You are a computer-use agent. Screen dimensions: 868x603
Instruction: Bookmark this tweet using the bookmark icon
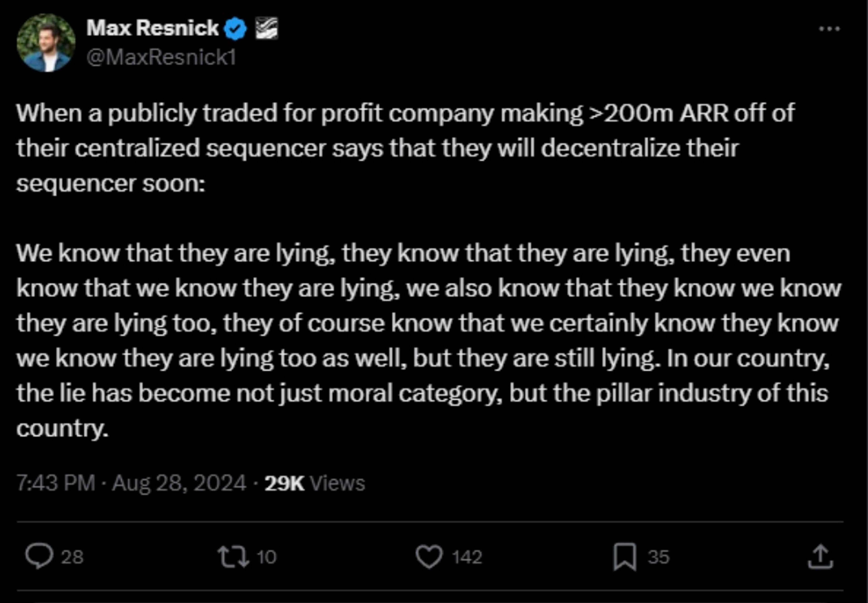point(625,556)
